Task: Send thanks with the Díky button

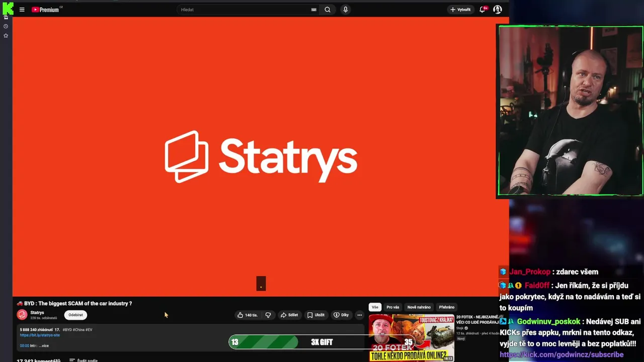Action: [x=341, y=315]
